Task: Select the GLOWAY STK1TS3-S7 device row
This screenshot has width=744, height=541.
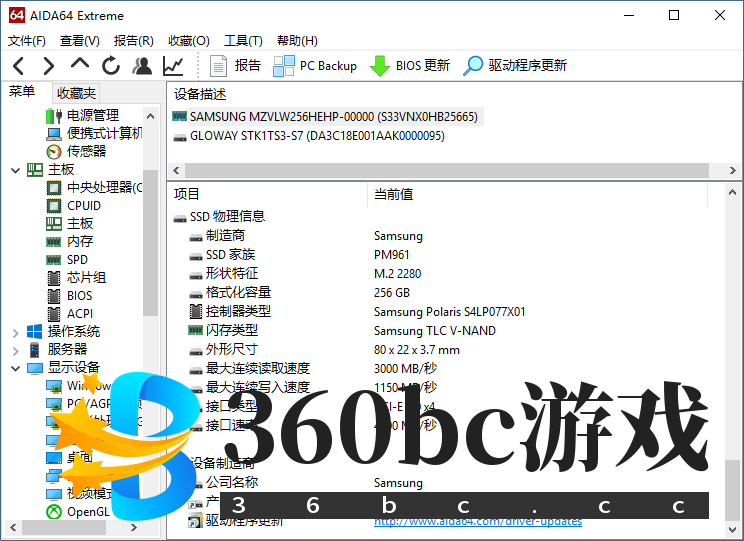Action: point(316,136)
